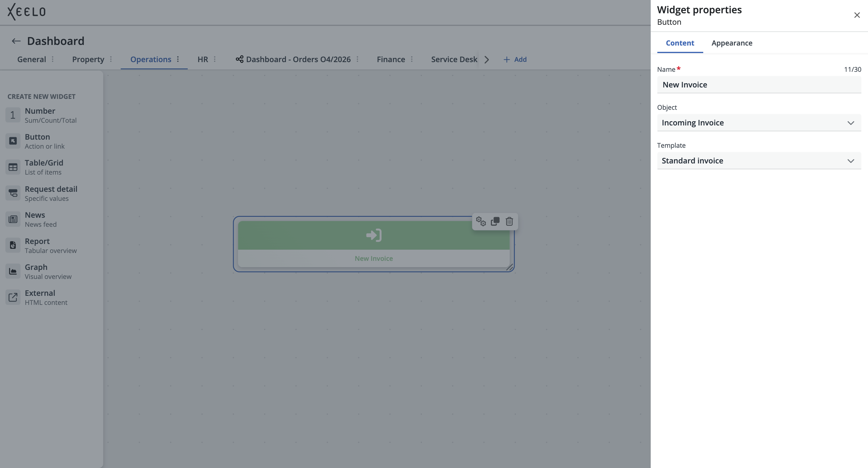868x468 pixels.
Task: Show more dashboard tabs with chevron
Action: click(x=487, y=60)
